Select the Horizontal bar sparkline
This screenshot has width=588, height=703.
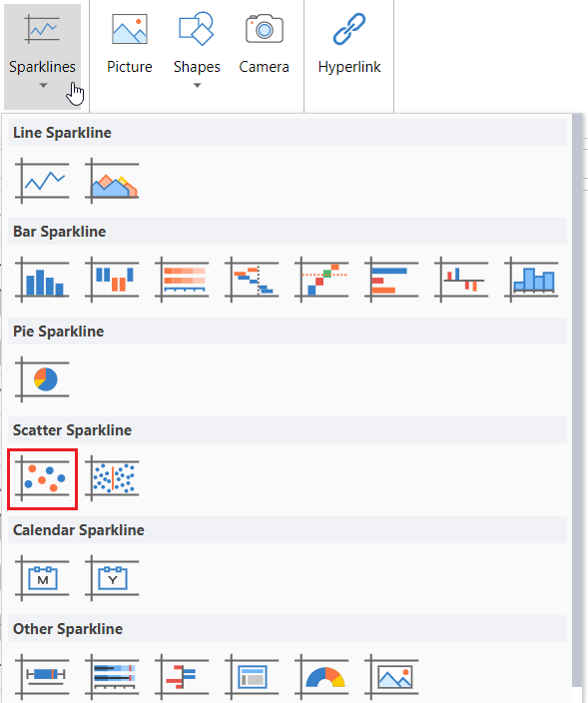(x=391, y=280)
